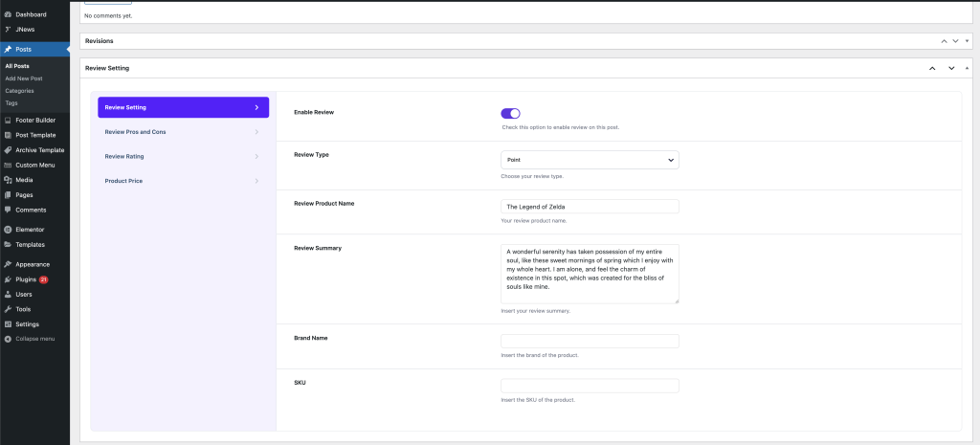Move the Review Setting panel down
The width and height of the screenshot is (980, 445).
(951, 69)
